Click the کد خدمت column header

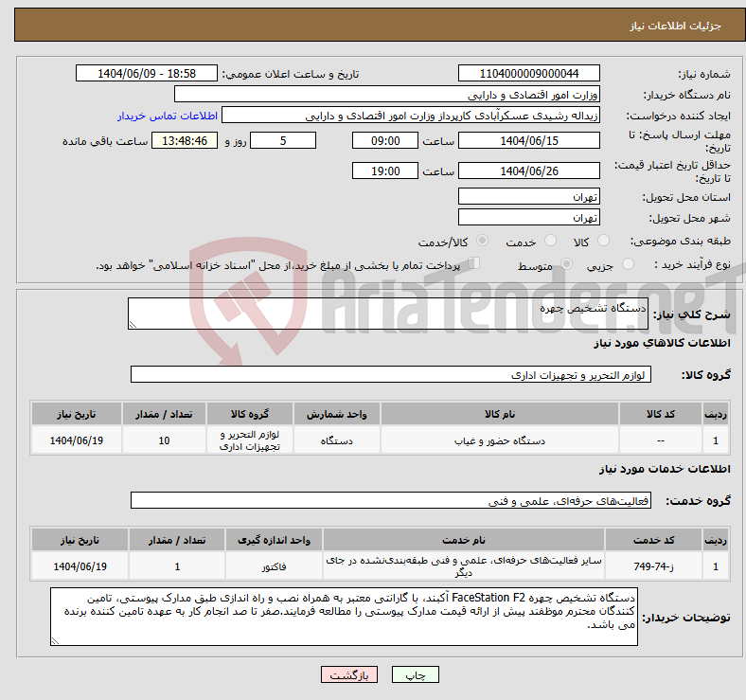(x=654, y=540)
